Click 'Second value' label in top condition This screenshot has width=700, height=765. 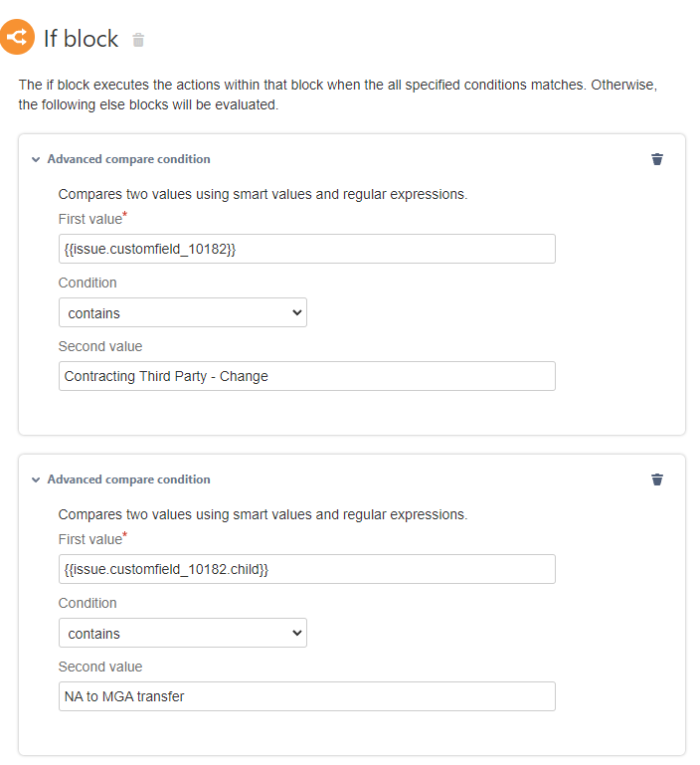coord(100,346)
